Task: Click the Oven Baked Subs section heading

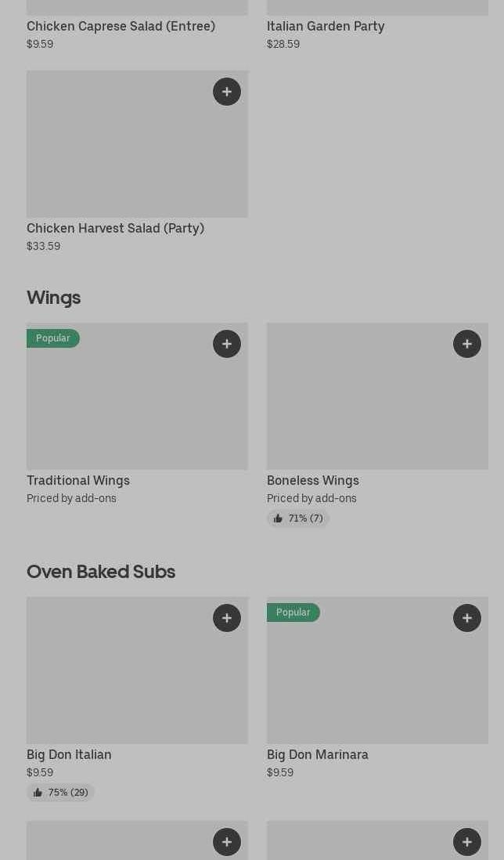Action: pos(101,572)
